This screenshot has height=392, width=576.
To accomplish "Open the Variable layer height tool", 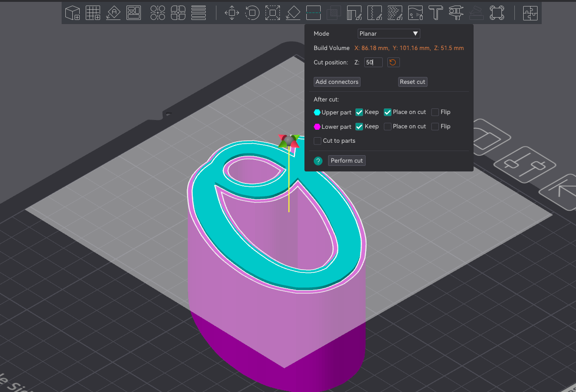I will pos(198,13).
